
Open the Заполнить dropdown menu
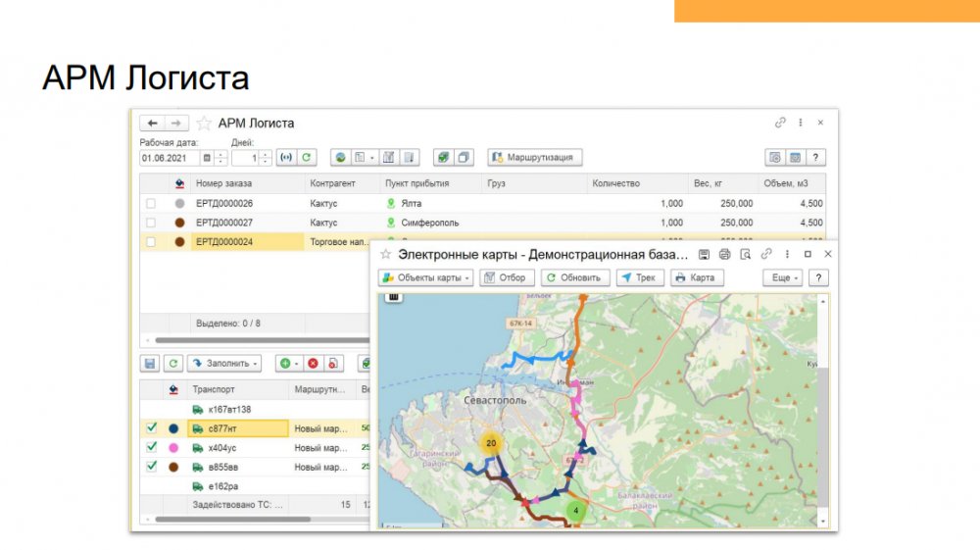pos(225,364)
